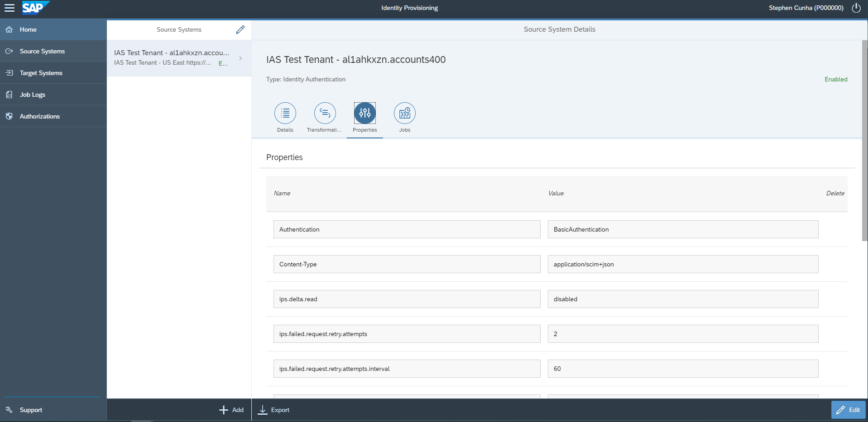Click the Name column header

point(282,193)
